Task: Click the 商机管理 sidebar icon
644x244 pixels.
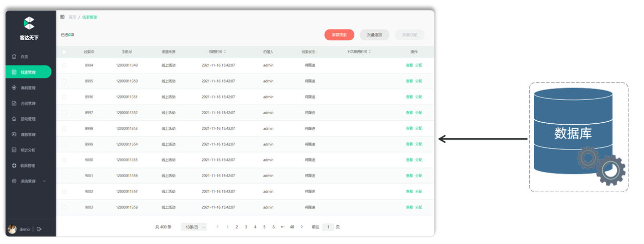Action: [x=14, y=88]
